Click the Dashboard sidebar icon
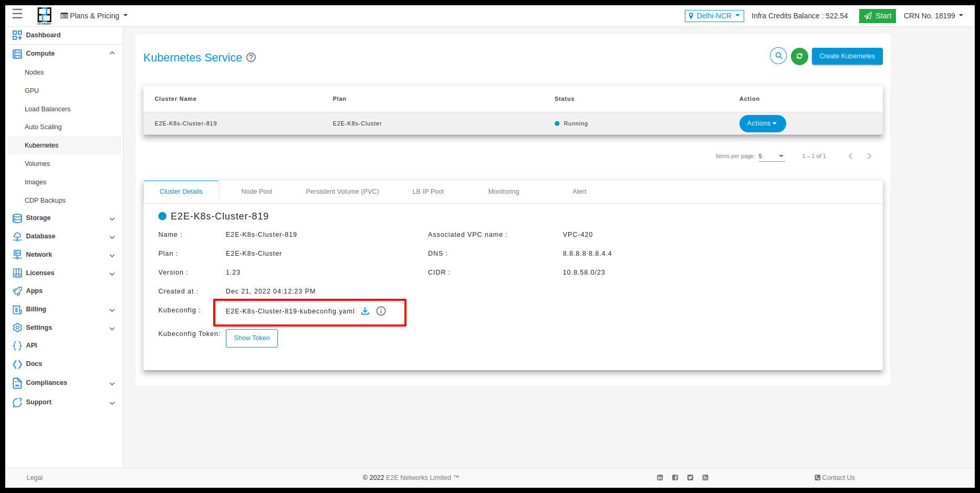 (17, 35)
